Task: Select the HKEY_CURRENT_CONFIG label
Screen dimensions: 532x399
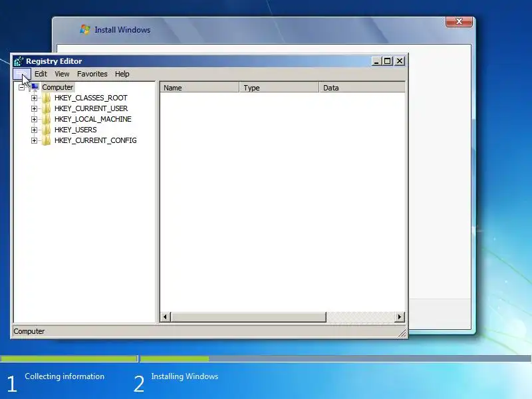Action: (x=95, y=140)
